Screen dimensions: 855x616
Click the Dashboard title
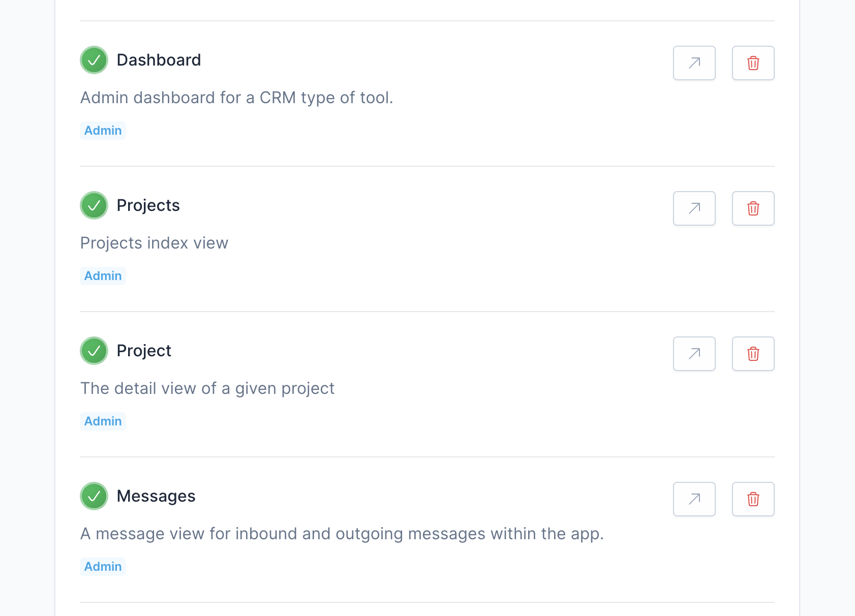[x=159, y=60]
